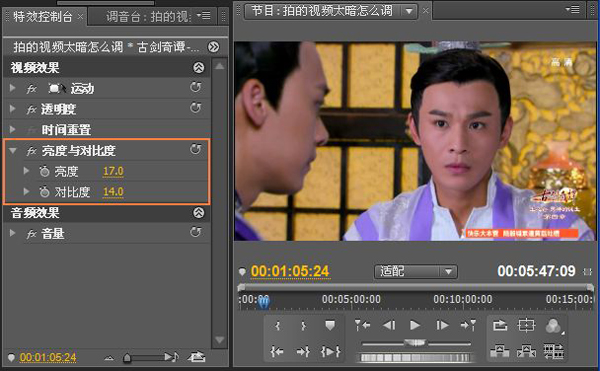Toggle the effect controls loop button
The image size is (600, 371).
[x=196, y=357]
